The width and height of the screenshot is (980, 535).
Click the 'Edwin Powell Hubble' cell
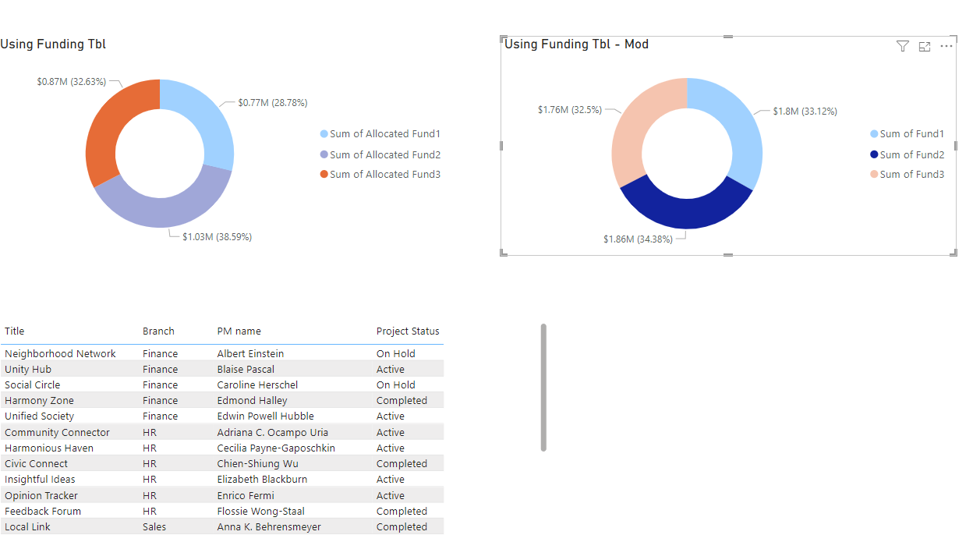[x=266, y=416]
